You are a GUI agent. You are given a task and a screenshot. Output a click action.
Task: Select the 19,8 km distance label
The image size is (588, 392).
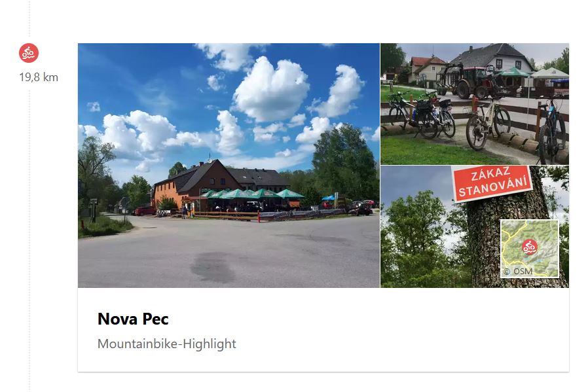point(39,78)
